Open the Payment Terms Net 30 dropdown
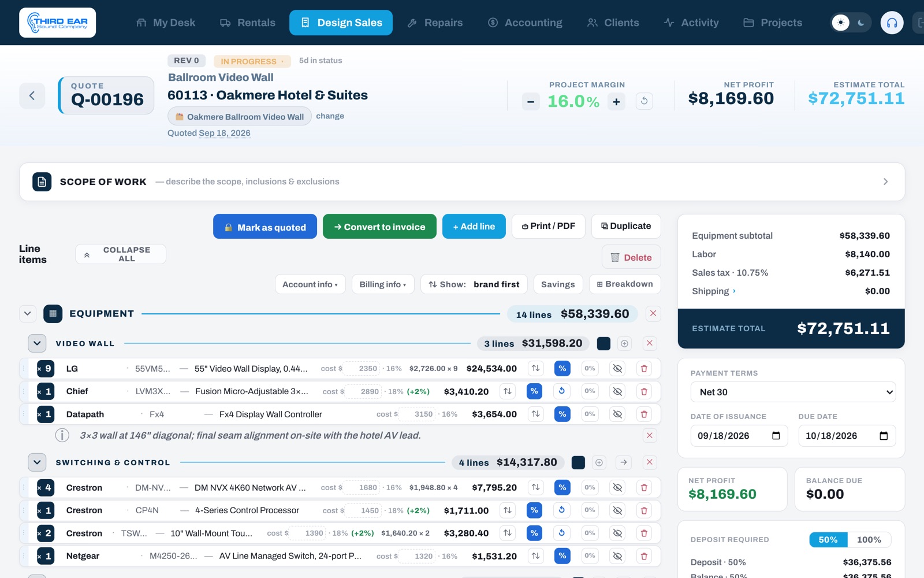Screen dimensions: 924x578 [793, 392]
